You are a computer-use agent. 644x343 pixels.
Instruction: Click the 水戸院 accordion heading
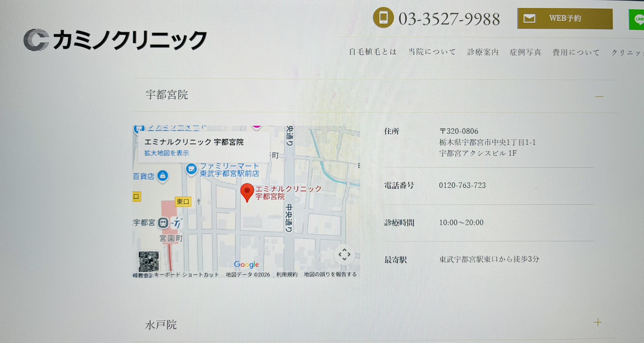point(161,325)
